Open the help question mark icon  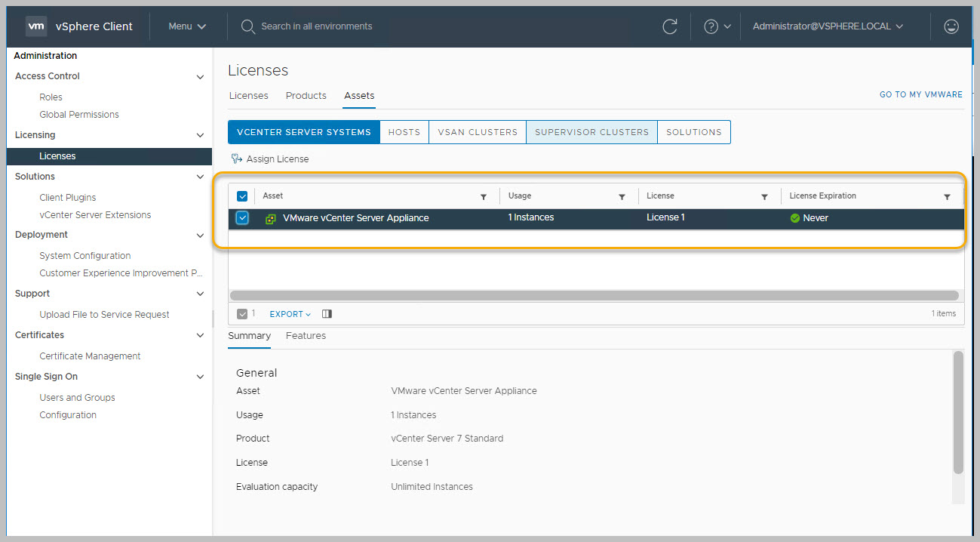pos(711,26)
